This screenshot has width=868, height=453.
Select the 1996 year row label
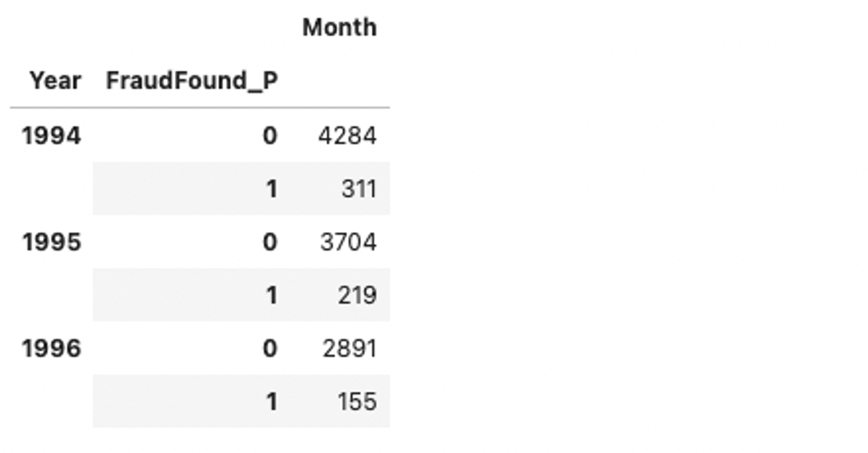(52, 348)
